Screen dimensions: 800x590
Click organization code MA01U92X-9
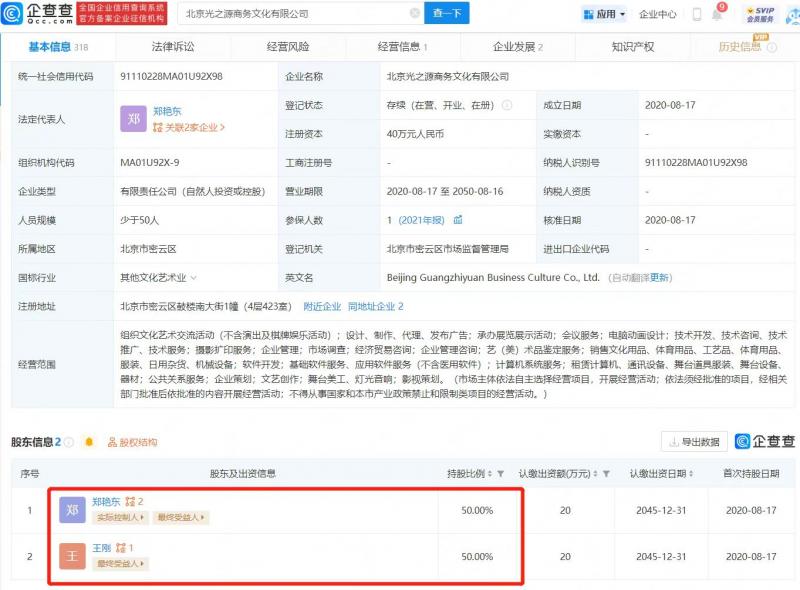(149, 163)
